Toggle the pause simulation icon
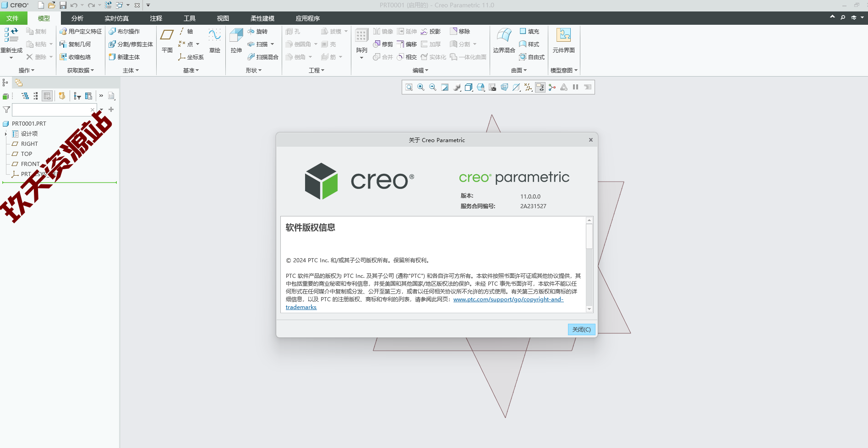The height and width of the screenshot is (448, 868). pos(576,87)
